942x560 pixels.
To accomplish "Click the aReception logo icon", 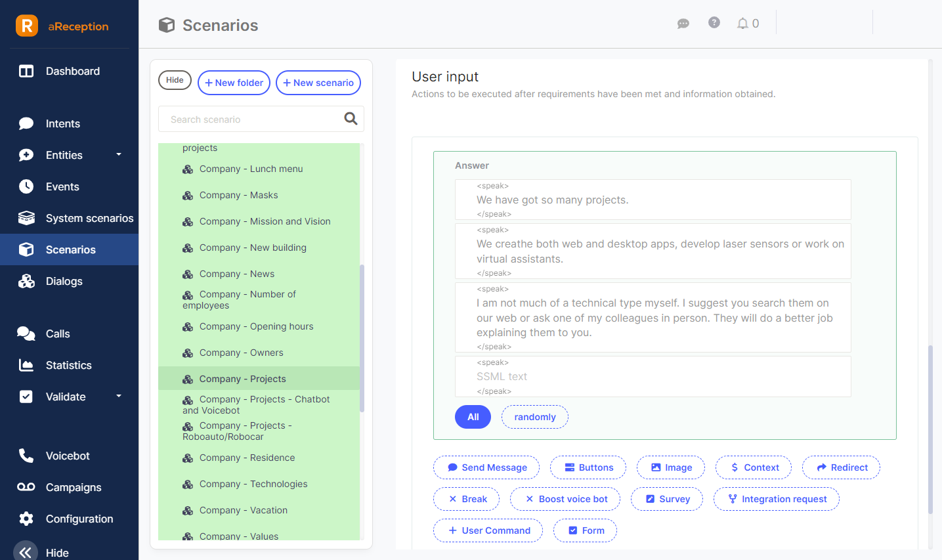I will [27, 26].
